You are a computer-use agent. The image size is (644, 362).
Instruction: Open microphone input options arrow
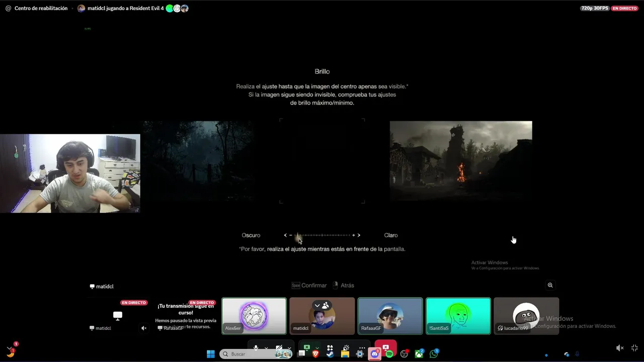[x=266, y=348]
